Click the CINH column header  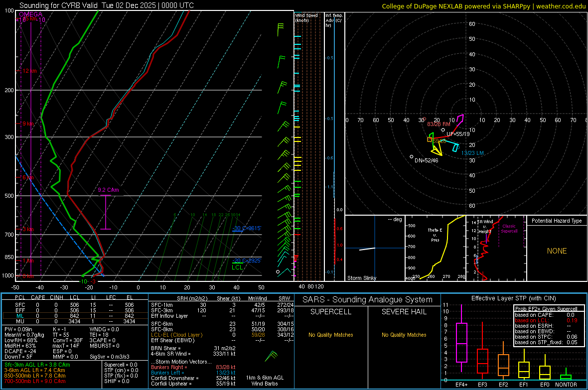[x=57, y=297]
